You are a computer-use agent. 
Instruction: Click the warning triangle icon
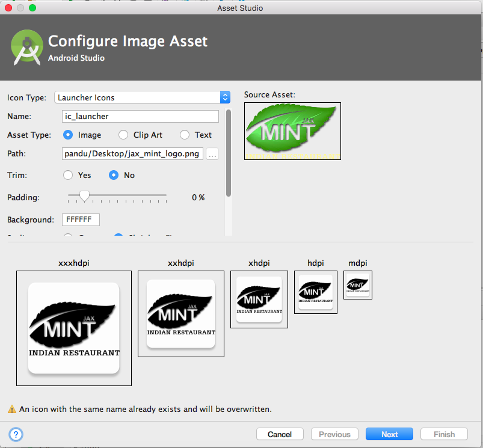[x=12, y=410]
